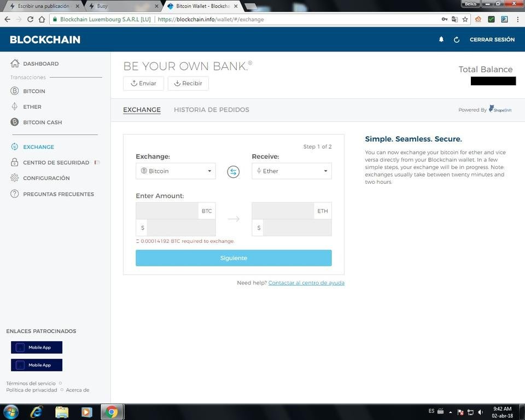Open Contactar al centro de ayuda link
The width and height of the screenshot is (525, 420).
[x=306, y=283]
